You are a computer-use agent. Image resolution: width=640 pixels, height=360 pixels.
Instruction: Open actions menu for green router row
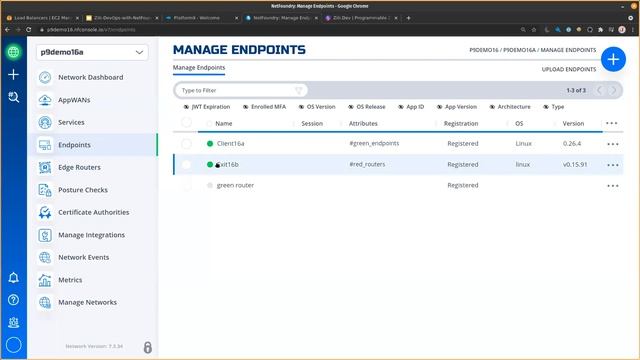(x=613, y=186)
